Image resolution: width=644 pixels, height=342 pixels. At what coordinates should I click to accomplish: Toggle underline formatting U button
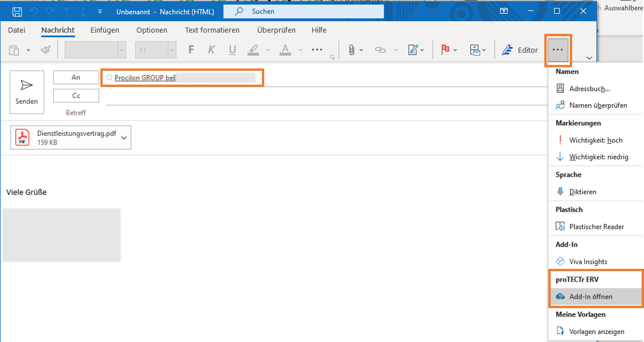232,50
